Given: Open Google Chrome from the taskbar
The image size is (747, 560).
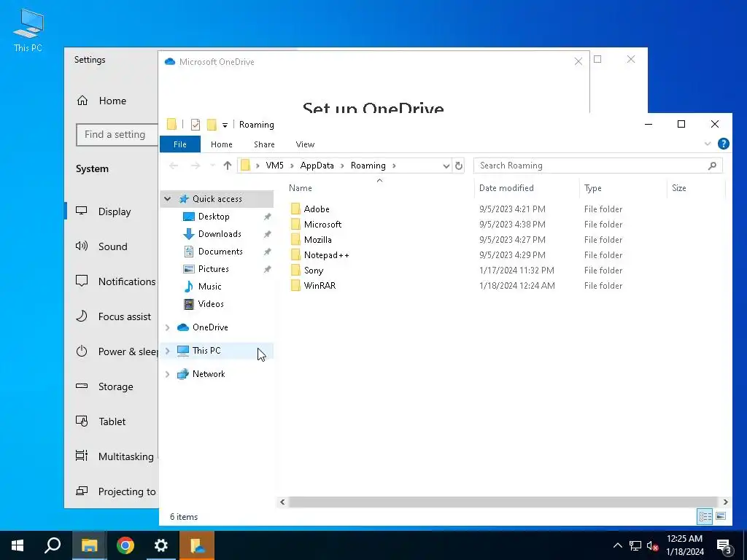Looking at the screenshot, I should point(125,545).
